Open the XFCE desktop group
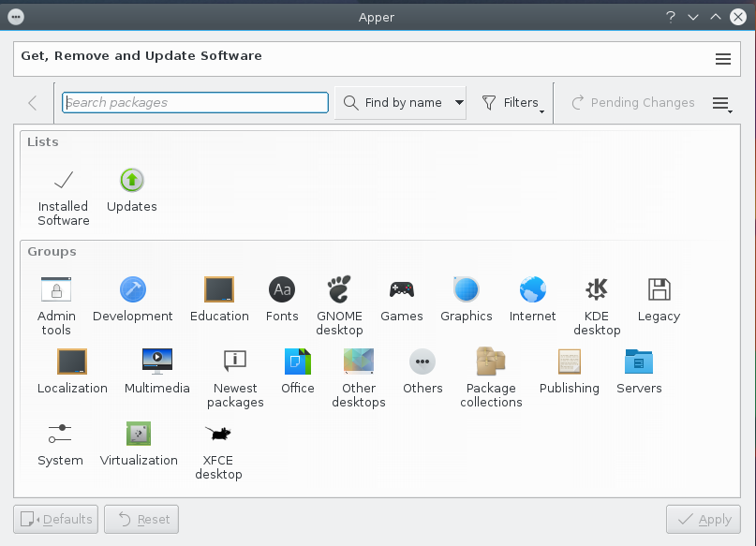 pos(218,450)
